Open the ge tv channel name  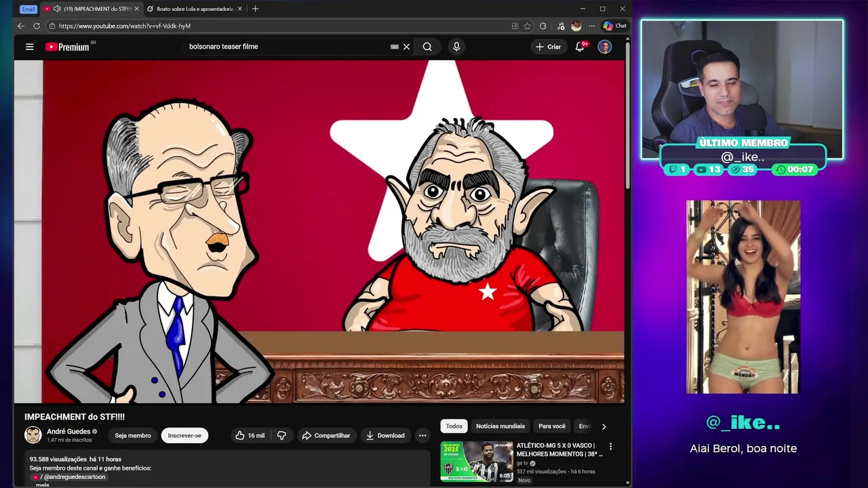522,463
